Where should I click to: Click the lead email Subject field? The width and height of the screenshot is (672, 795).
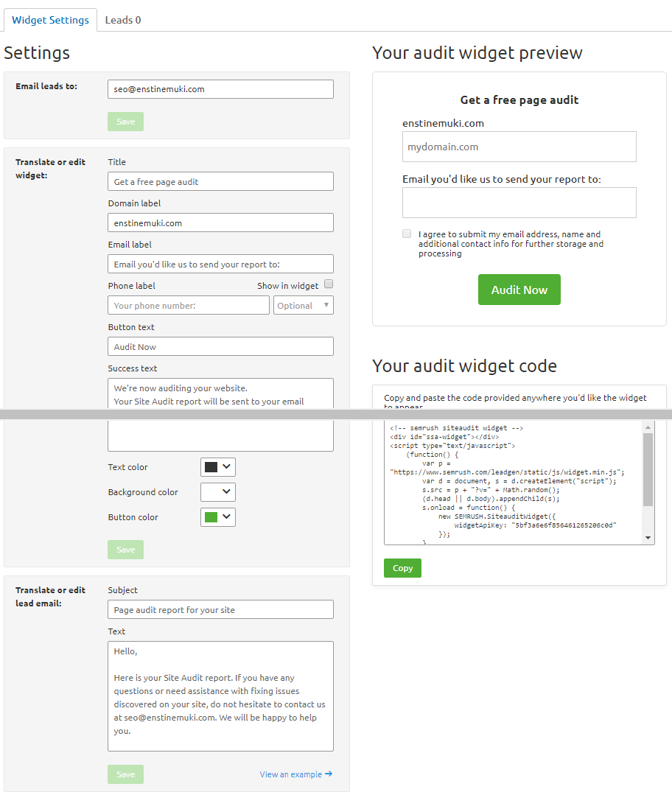point(220,609)
